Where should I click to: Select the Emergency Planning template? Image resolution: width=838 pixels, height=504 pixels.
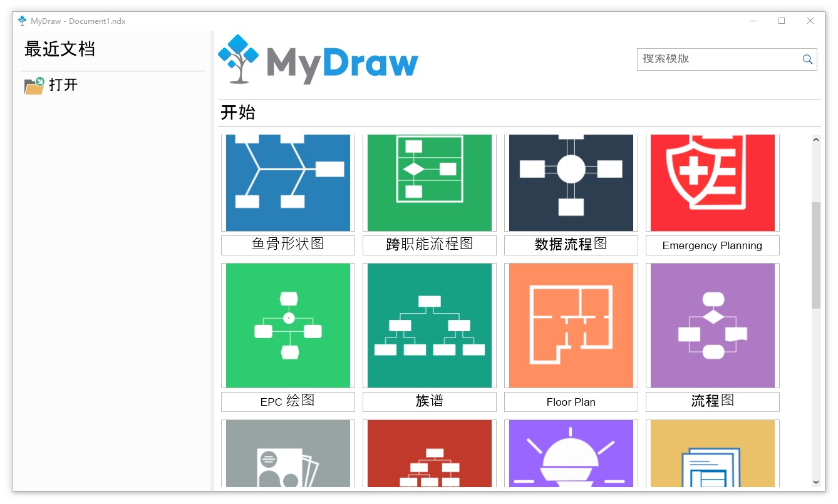pos(712,183)
